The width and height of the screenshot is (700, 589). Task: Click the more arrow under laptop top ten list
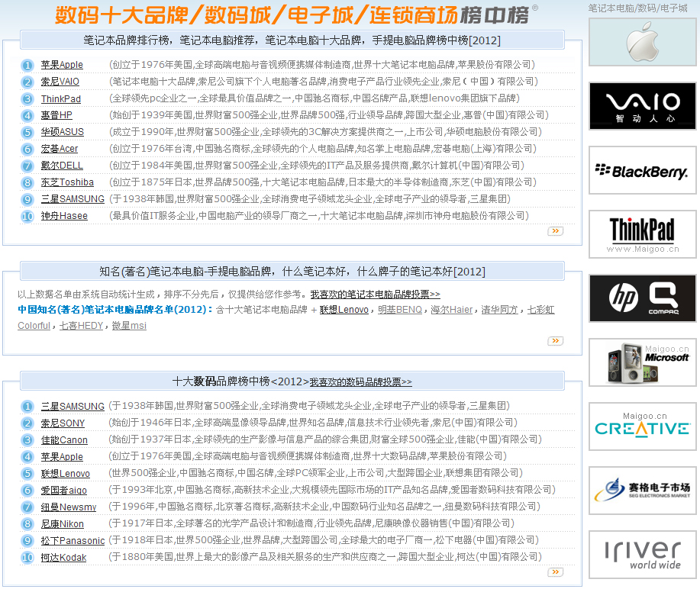point(556,230)
